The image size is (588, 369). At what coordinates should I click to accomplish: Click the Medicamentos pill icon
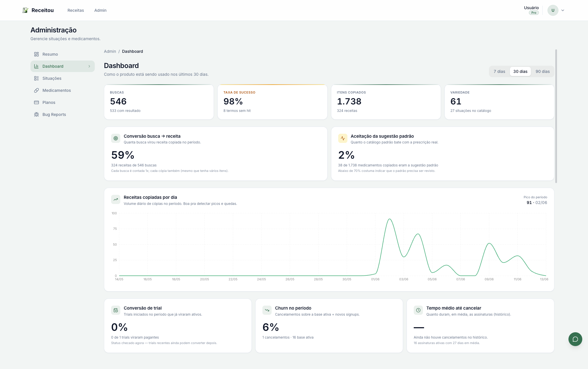36,90
